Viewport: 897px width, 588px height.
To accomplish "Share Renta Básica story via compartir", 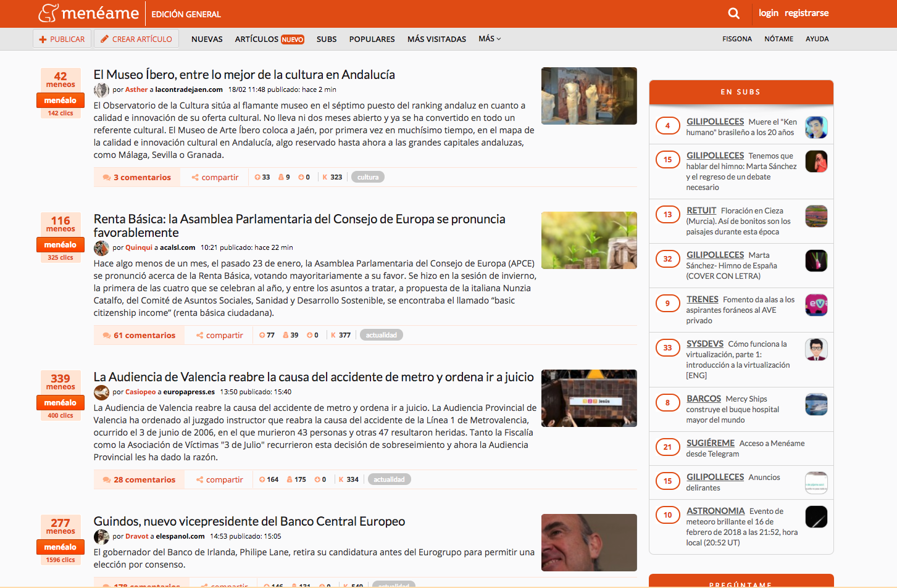I will coord(220,335).
